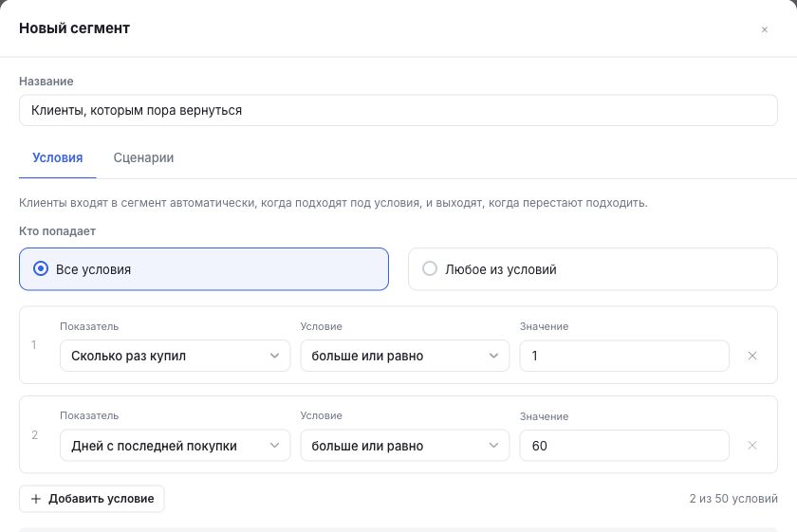Click the Условие label in condition 2
Screen dimensions: 797x532
pos(322,415)
